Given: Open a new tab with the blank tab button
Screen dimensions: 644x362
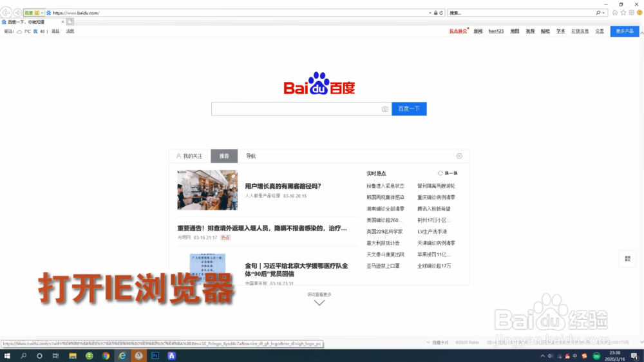Looking at the screenshot, I should pos(70,22).
